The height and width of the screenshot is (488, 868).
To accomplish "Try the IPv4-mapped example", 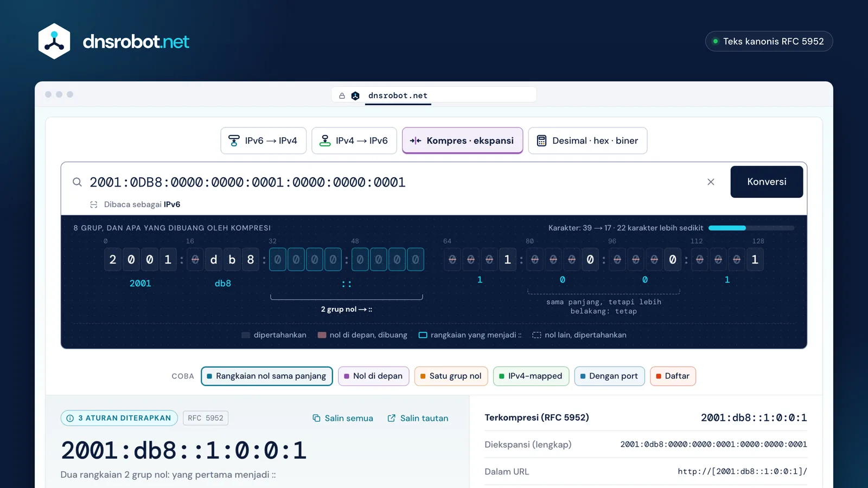I will [x=531, y=376].
